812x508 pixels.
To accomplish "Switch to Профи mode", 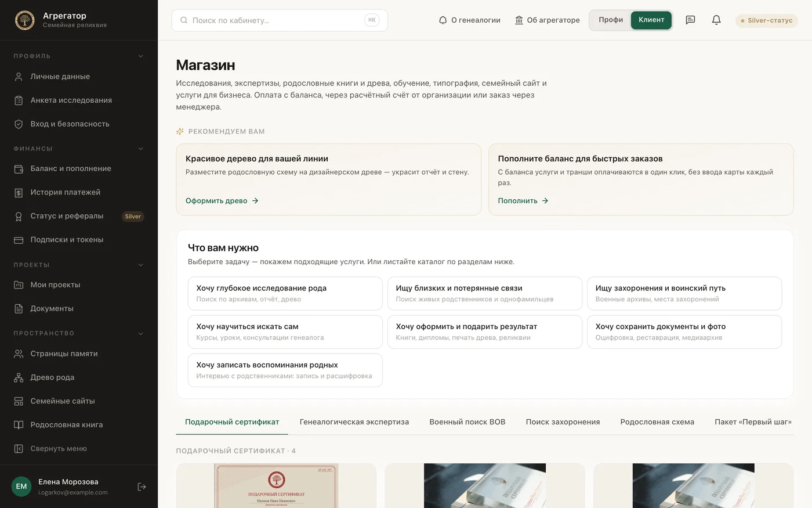I will pyautogui.click(x=611, y=20).
